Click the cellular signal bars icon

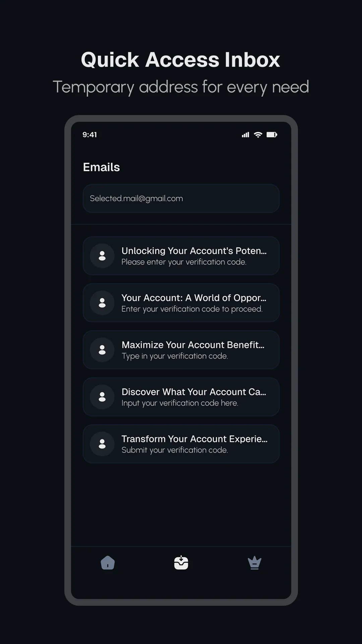pos(245,135)
